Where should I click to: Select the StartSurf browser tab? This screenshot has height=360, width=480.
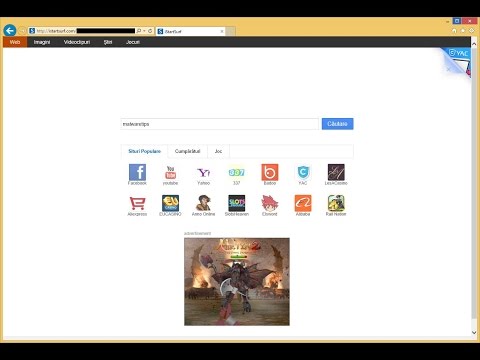point(191,31)
